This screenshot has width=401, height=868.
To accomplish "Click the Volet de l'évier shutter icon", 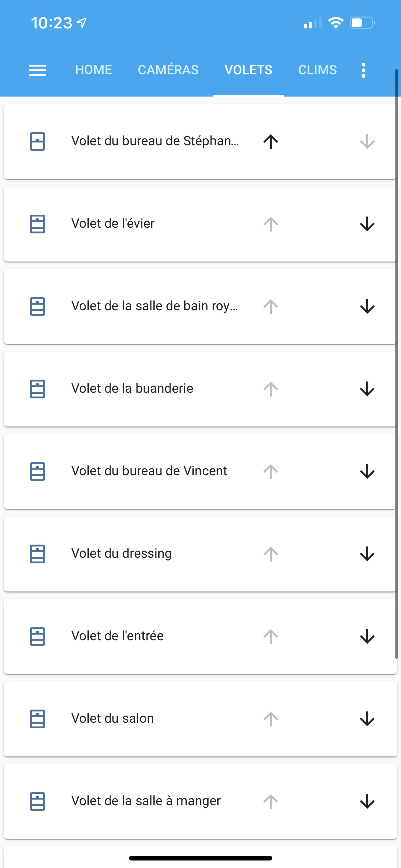I will click(x=37, y=224).
